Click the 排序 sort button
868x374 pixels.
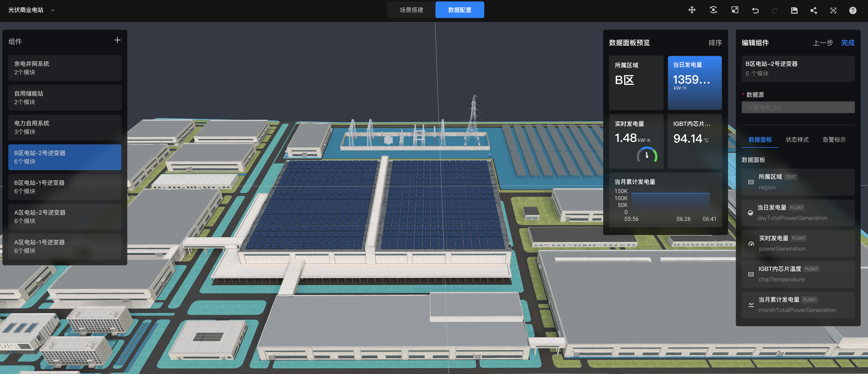715,43
